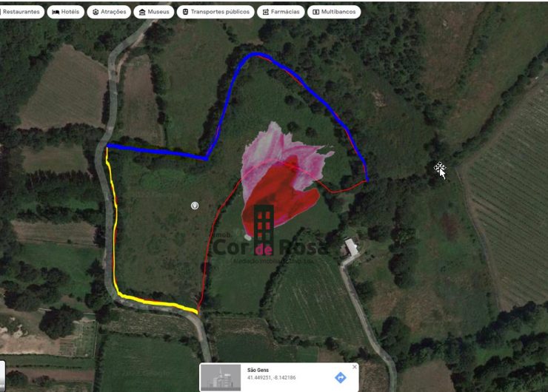The image size is (548, 392).
Task: Click the pharmacy icon in Farmácias chip
Action: 266,12
